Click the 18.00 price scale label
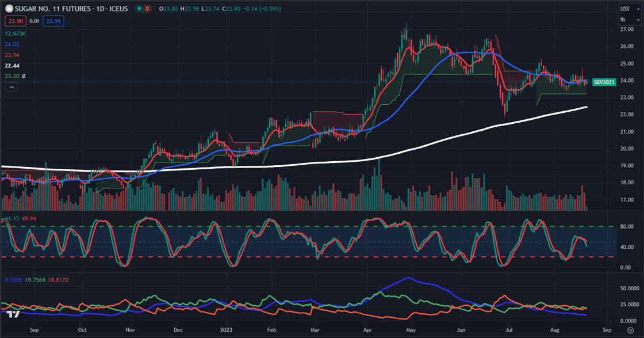Image resolution: width=644 pixels, height=338 pixels. (627, 183)
